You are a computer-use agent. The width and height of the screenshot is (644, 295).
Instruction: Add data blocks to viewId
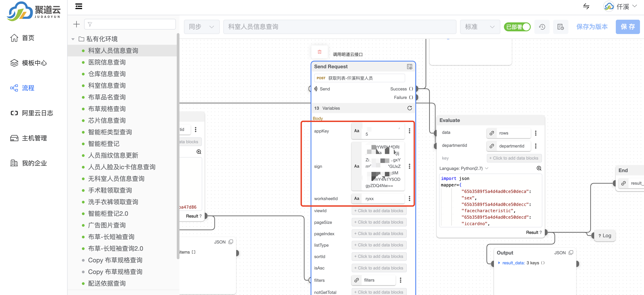click(x=379, y=211)
